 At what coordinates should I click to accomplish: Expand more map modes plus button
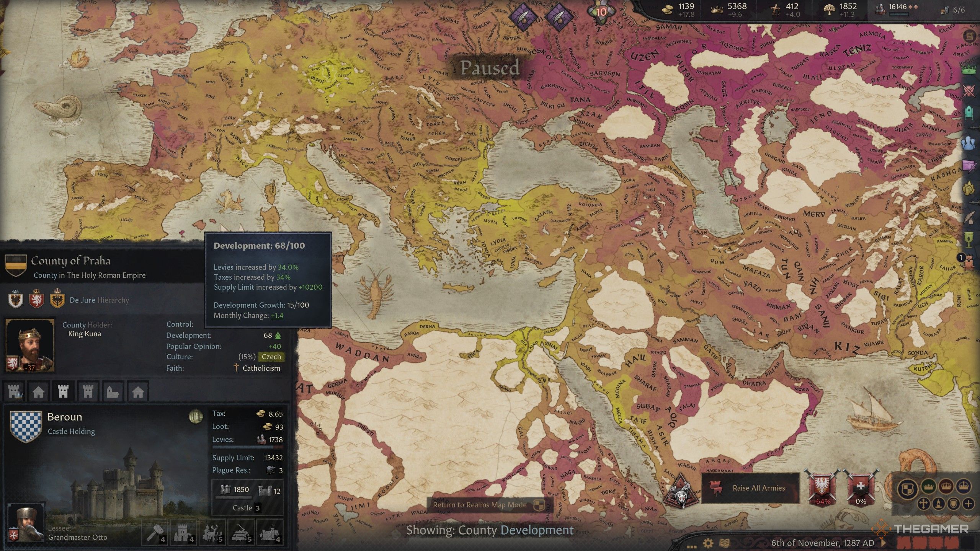[x=969, y=504]
